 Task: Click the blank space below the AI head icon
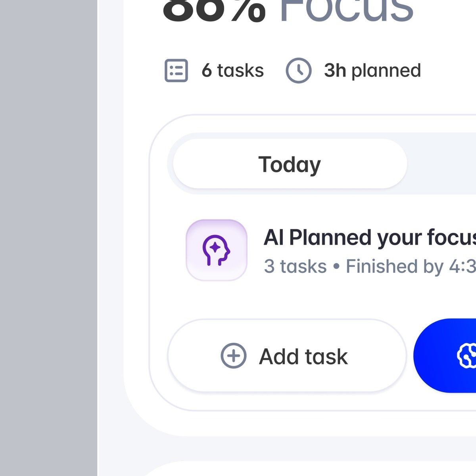[217, 299]
